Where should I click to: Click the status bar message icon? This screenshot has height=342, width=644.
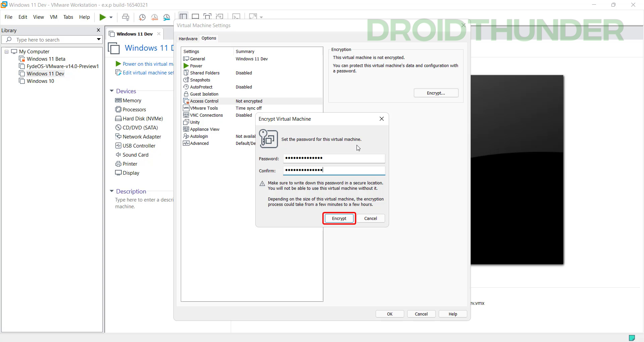632,338
